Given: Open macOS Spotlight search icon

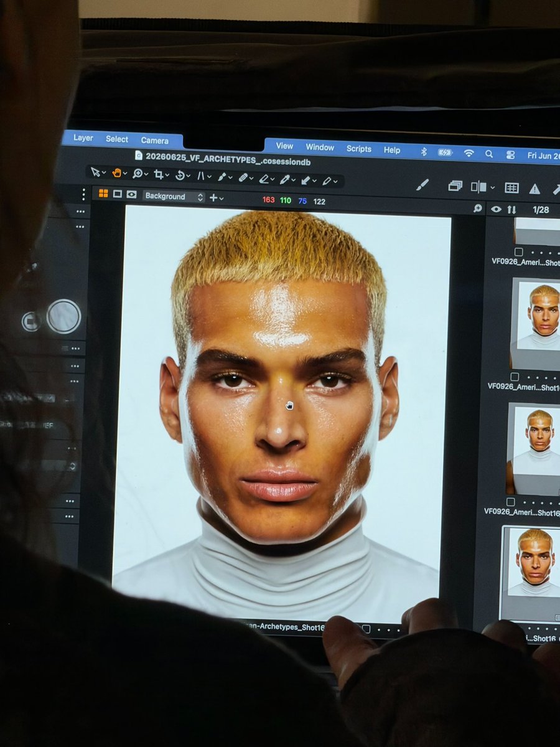Looking at the screenshot, I should point(489,154).
